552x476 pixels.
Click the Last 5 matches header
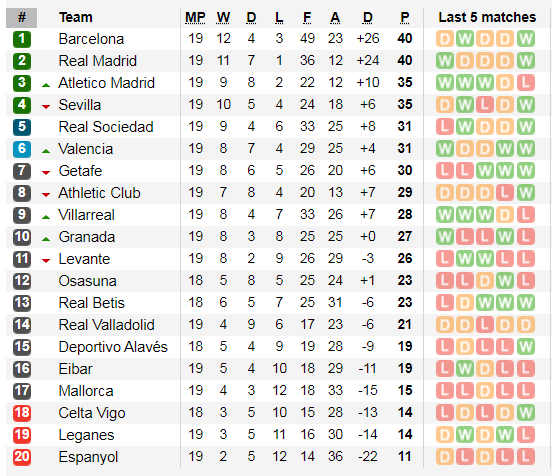coord(487,17)
